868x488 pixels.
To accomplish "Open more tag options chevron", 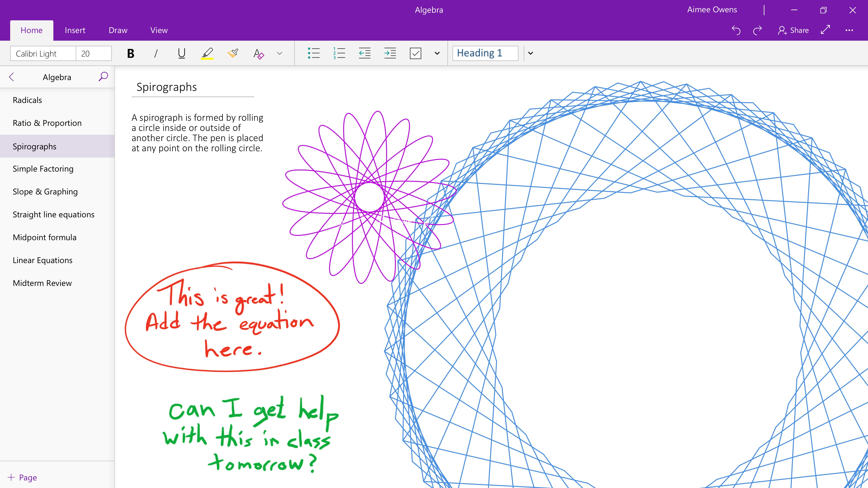I will (x=437, y=53).
